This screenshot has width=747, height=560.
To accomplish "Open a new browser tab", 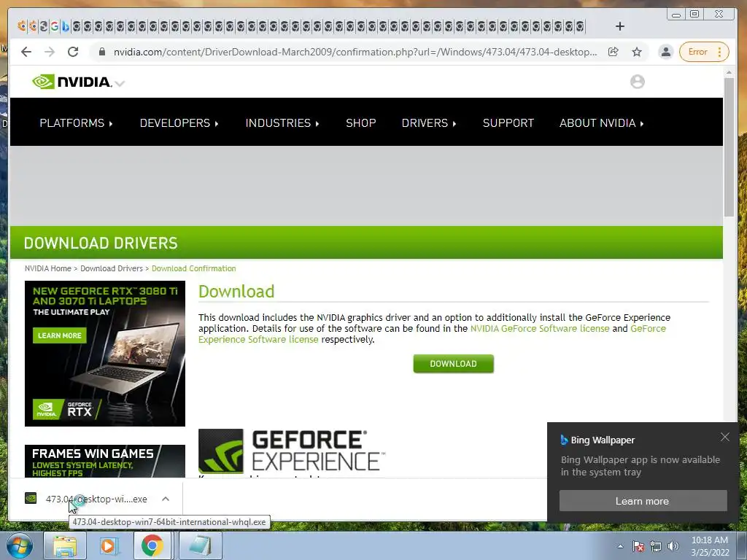I will click(619, 26).
